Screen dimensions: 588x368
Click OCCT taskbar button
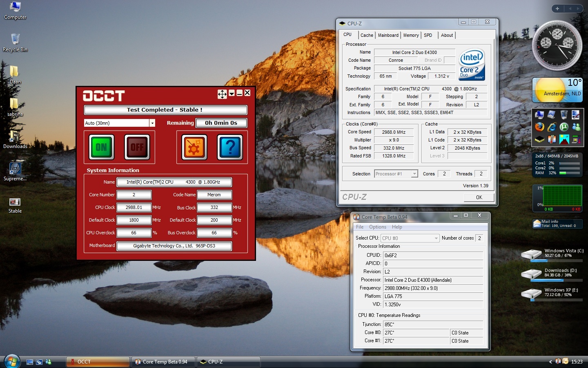coord(98,362)
